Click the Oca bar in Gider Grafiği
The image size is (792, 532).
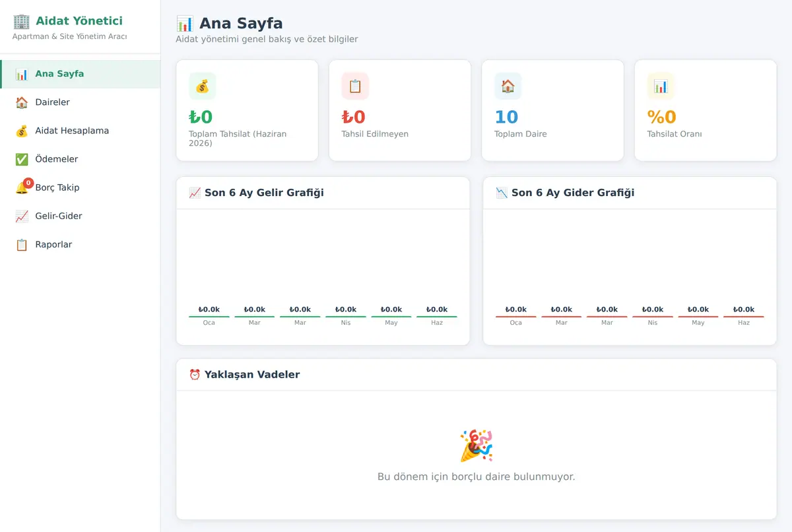[516, 317]
